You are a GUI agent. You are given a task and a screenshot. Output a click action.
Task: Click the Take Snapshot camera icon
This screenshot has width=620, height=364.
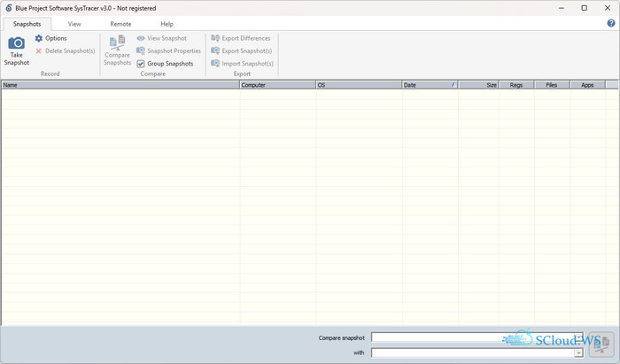16,44
